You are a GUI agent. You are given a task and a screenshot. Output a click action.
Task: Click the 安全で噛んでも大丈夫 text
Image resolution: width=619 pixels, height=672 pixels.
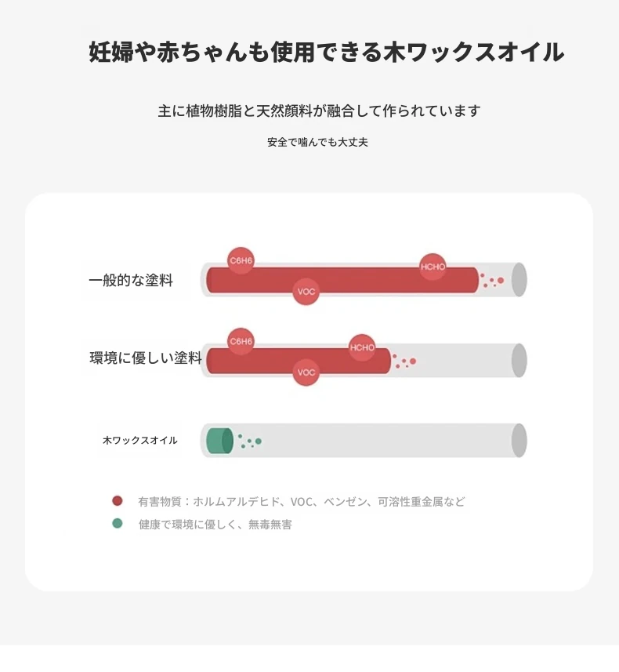[317, 143]
